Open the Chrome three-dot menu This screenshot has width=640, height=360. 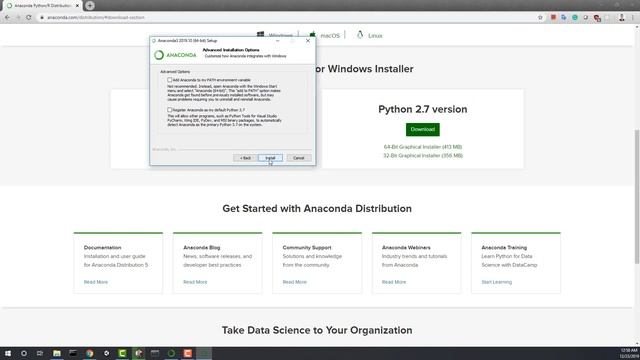click(633, 18)
